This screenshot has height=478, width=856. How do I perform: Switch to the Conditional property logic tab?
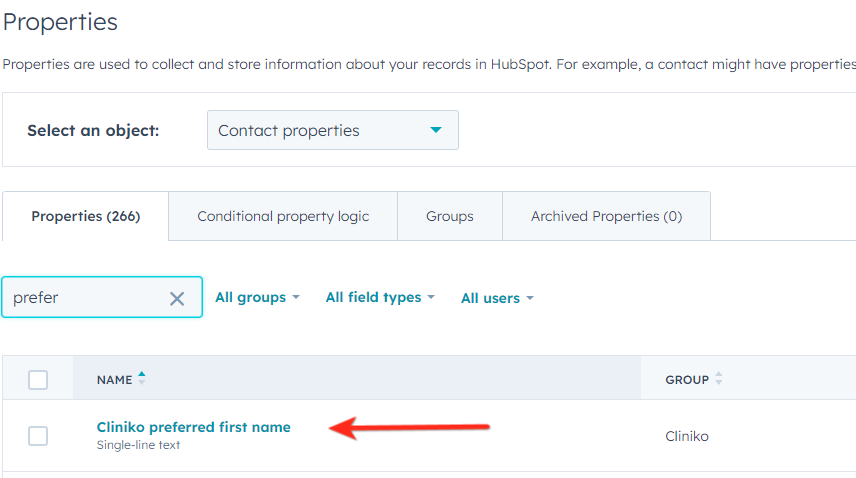283,216
